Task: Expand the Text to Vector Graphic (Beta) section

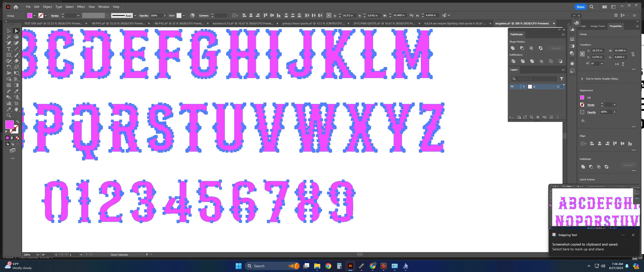Action: [x=582, y=79]
